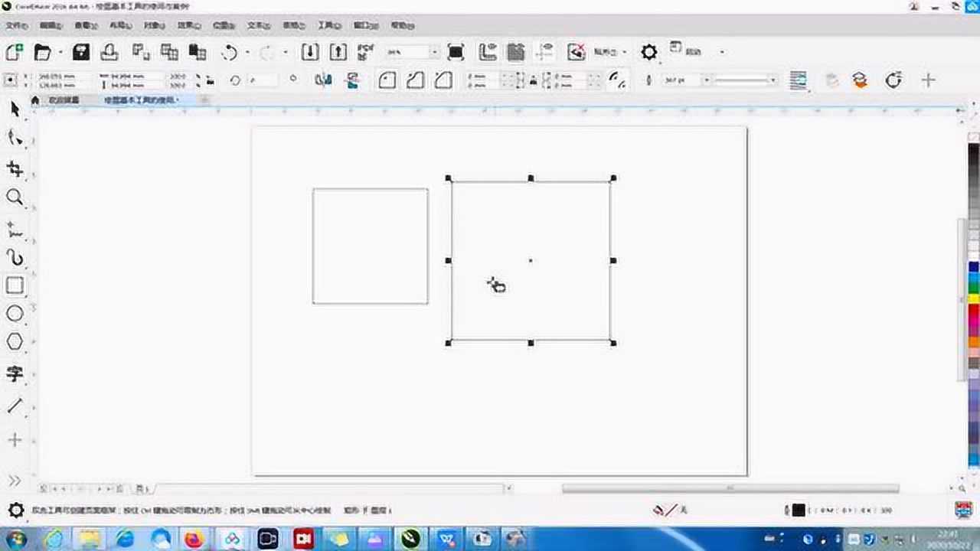The width and height of the screenshot is (980, 551).
Task: Open Firefox from the Windows taskbar
Action: [194, 539]
